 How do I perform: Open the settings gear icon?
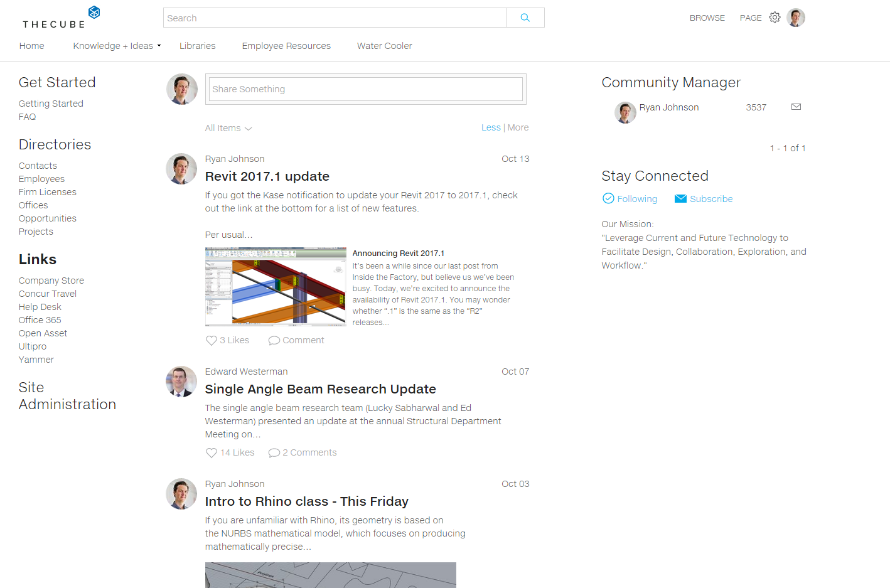775,18
